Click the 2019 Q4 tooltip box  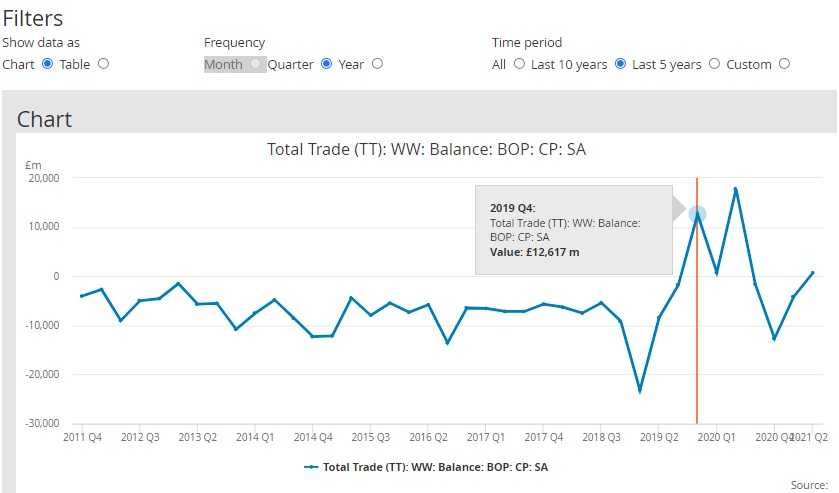tap(573, 230)
